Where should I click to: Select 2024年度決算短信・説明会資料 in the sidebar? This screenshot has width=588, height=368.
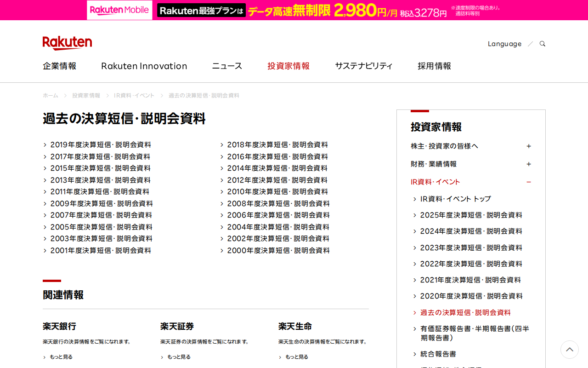[471, 231]
